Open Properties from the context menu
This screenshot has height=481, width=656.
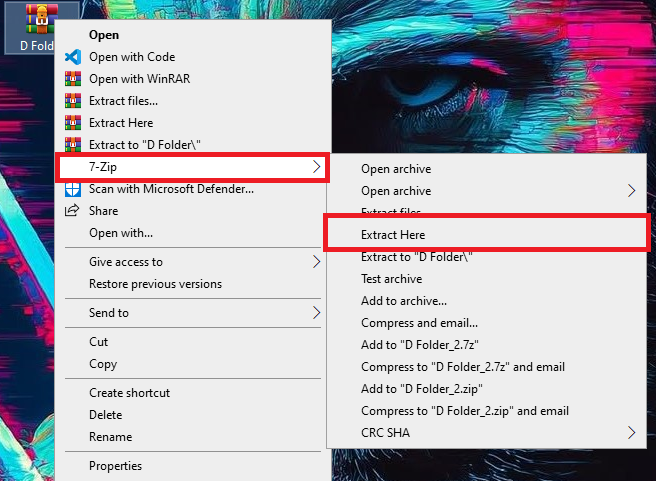(115, 466)
